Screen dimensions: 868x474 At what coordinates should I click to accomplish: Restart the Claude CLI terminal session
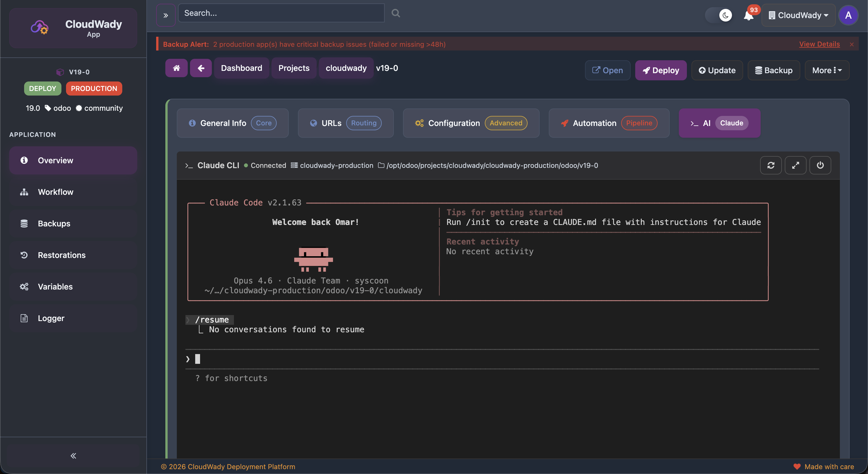tap(771, 165)
